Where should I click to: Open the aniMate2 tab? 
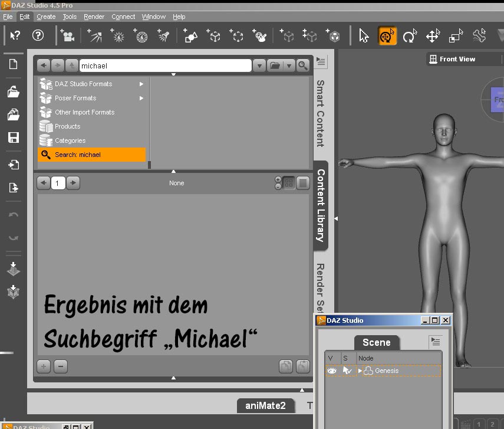[265, 405]
